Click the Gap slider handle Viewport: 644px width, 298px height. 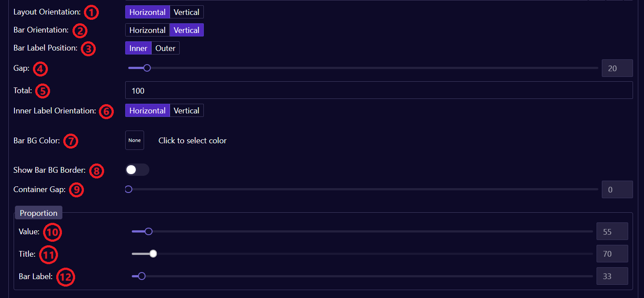[147, 68]
